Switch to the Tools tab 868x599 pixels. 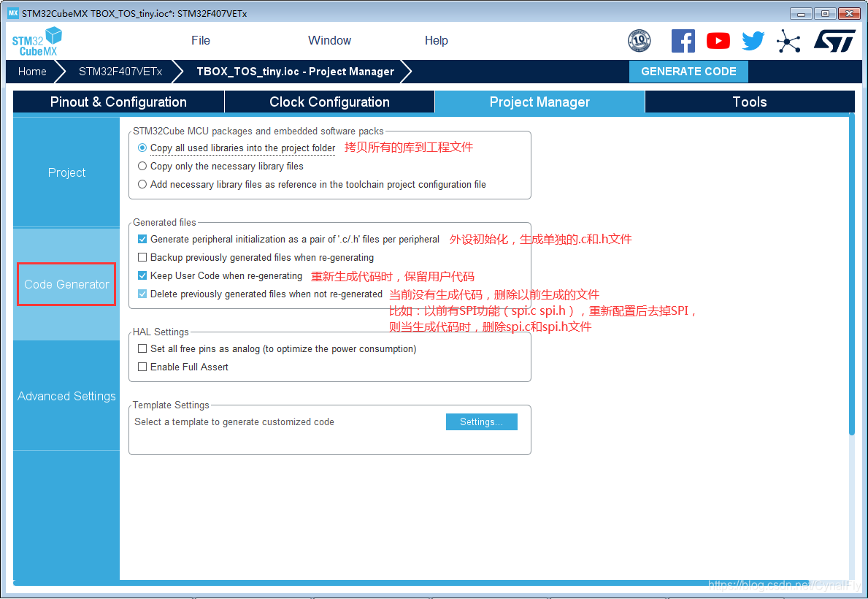point(750,102)
